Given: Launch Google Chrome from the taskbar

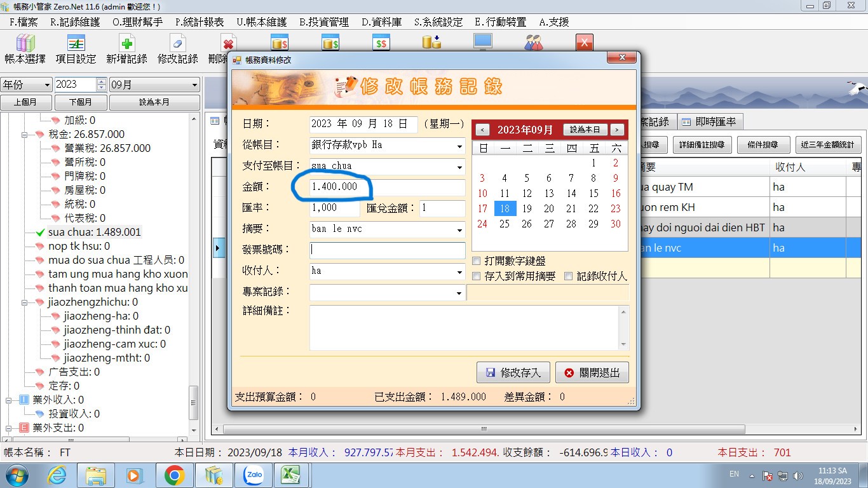Looking at the screenshot, I should pyautogui.click(x=174, y=475).
